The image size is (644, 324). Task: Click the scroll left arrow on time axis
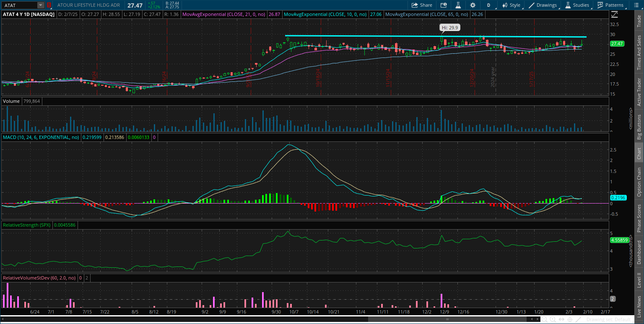click(x=532, y=319)
